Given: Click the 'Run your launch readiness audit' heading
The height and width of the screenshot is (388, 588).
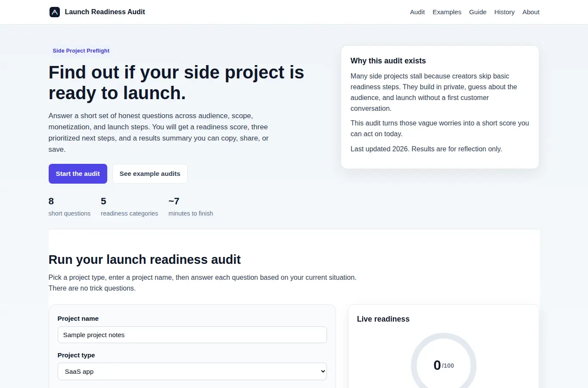Looking at the screenshot, I should (144, 260).
